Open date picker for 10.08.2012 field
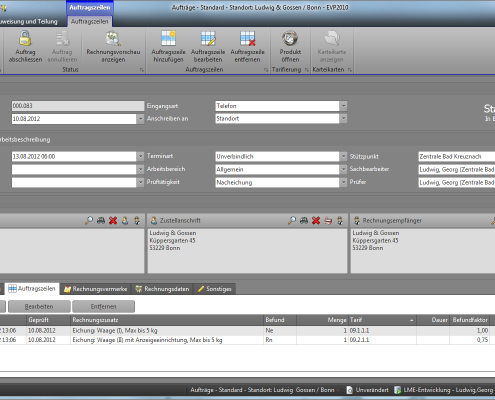This screenshot has width=495, height=400. tap(140, 119)
